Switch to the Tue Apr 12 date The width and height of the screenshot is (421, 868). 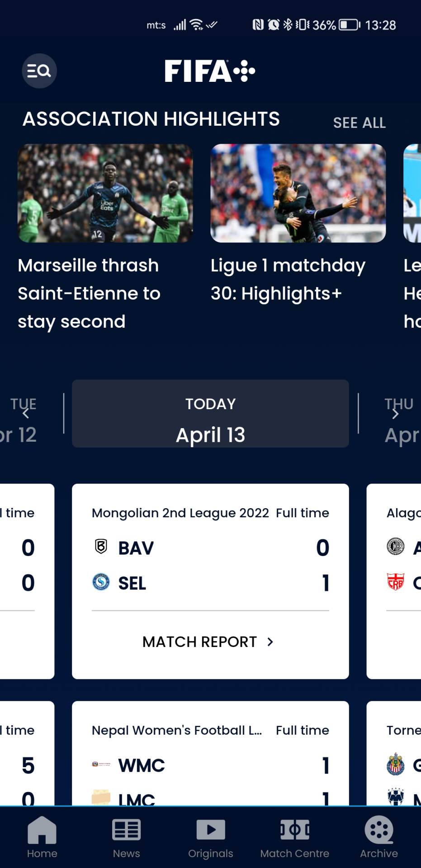click(x=20, y=419)
